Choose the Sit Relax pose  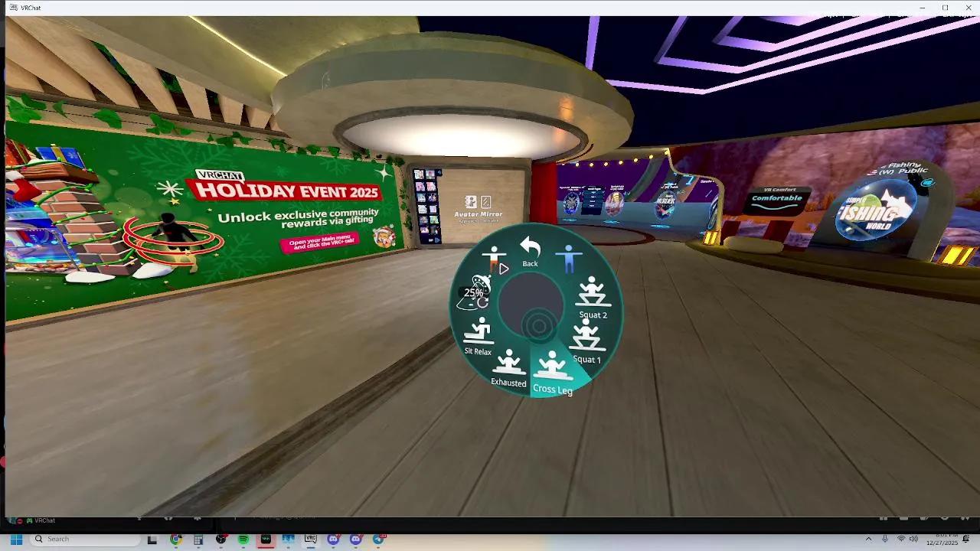click(x=478, y=337)
